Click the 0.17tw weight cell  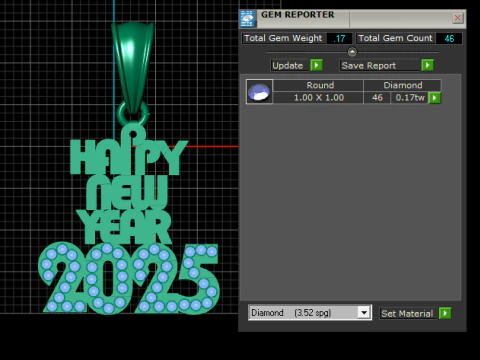[410, 98]
